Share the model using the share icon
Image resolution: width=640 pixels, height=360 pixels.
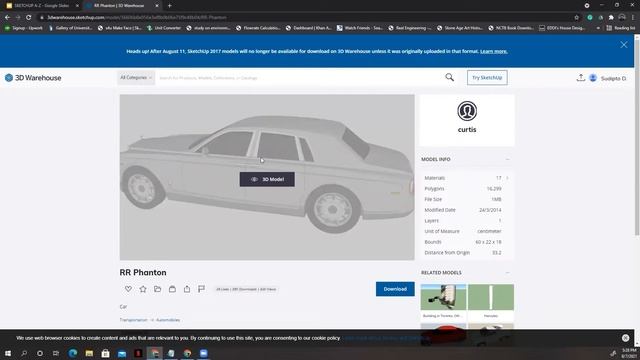tap(187, 289)
